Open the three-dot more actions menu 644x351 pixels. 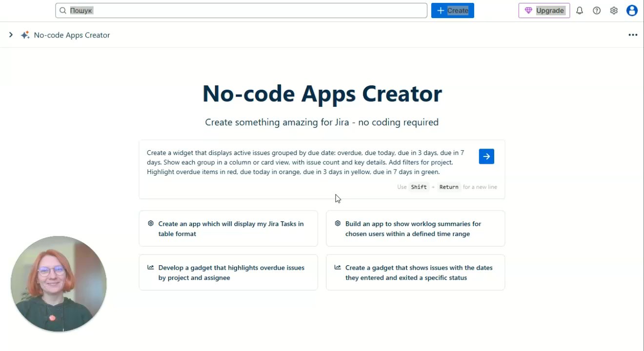[x=633, y=35]
